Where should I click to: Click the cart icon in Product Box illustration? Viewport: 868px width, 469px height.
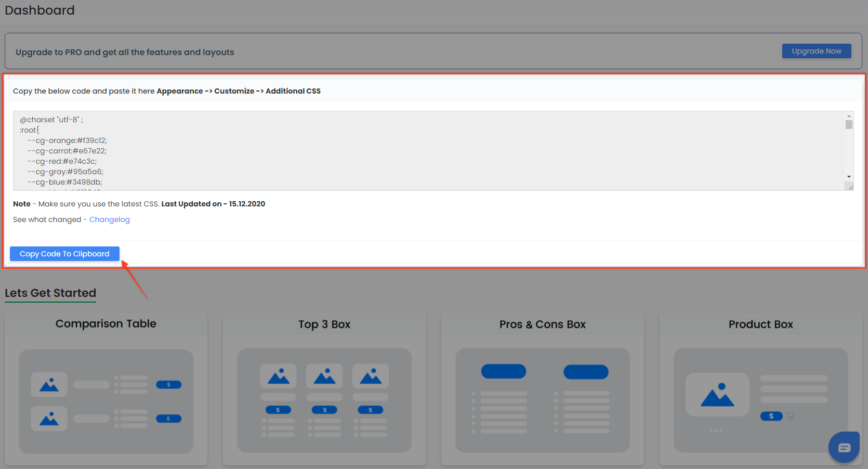pyautogui.click(x=791, y=416)
